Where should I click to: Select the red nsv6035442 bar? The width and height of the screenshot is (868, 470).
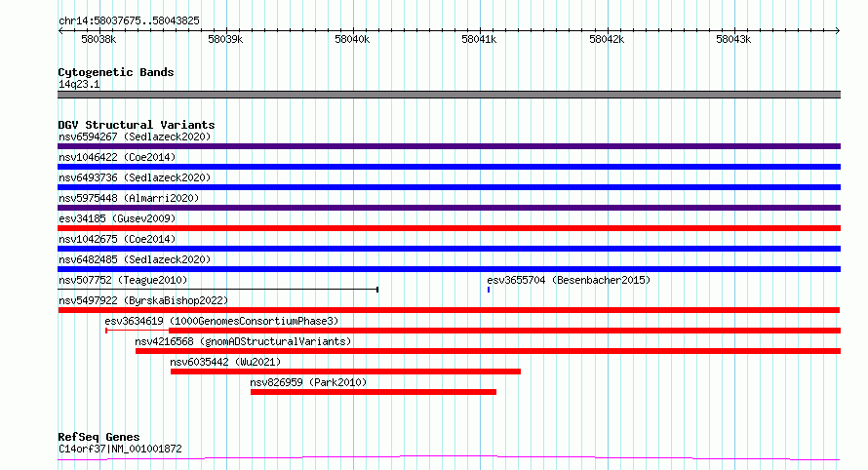(x=345, y=372)
